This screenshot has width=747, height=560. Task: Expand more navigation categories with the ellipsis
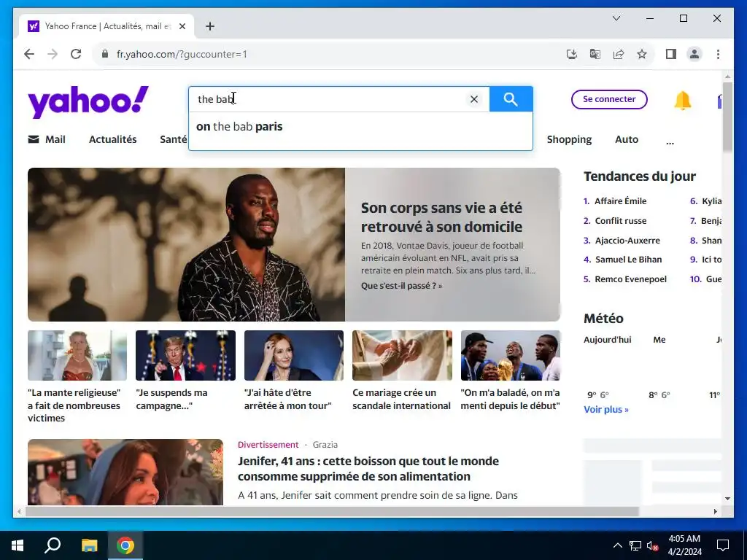tap(670, 141)
